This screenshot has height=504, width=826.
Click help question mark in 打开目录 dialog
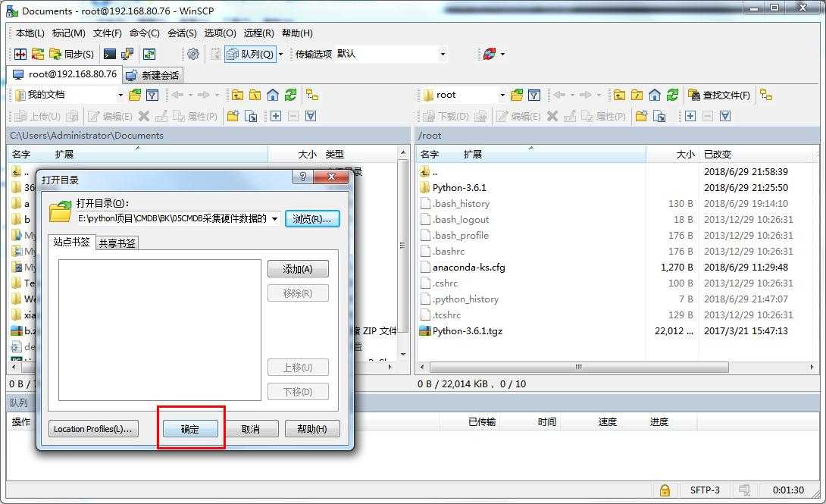pos(302,177)
